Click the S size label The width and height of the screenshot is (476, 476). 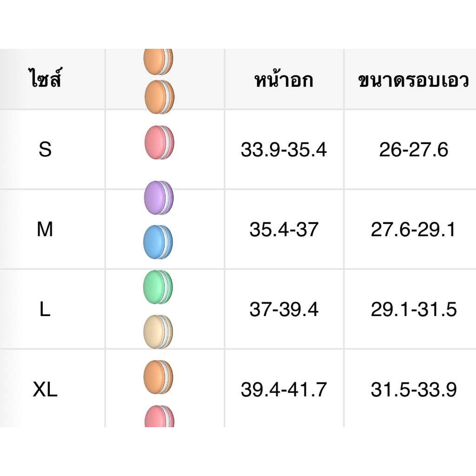point(45,149)
